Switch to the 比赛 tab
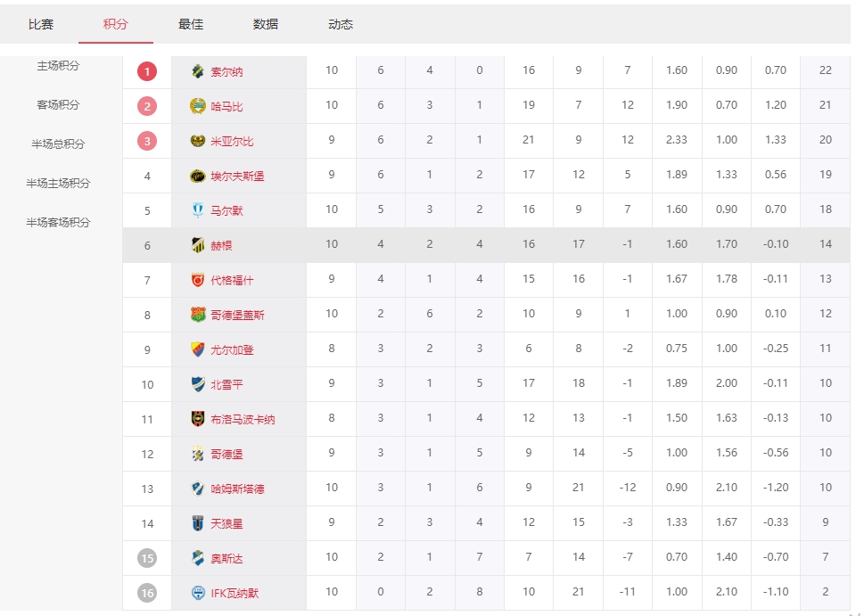The height and width of the screenshot is (616, 864). point(41,25)
